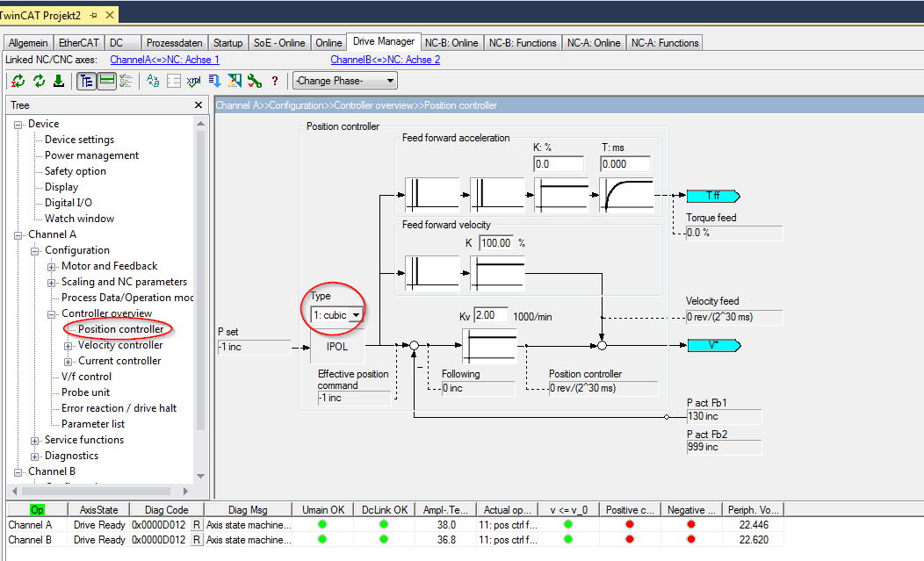Screen dimensions: 924x561
Task: Click the cyan T ff output block
Action: coord(713,196)
